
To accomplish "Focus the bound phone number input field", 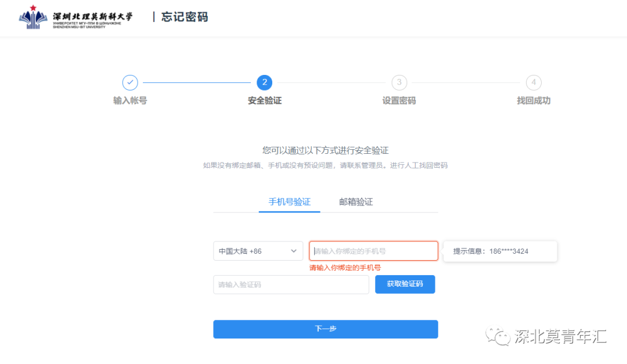I will coord(373,251).
